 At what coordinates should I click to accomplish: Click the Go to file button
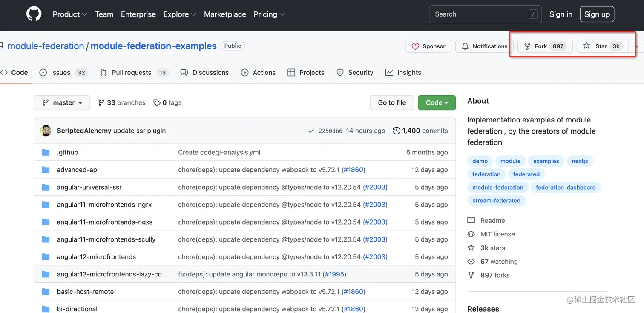392,102
